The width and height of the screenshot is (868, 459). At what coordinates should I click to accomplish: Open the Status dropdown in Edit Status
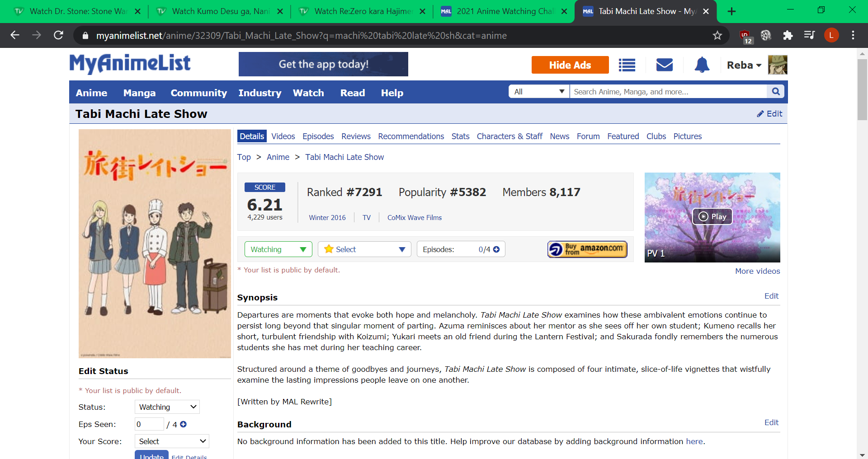[x=167, y=407]
